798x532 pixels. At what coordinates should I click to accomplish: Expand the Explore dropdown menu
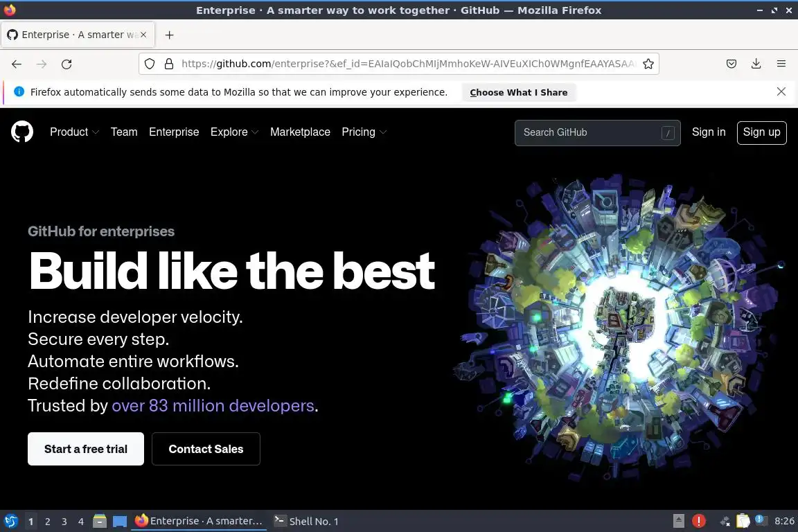(234, 132)
